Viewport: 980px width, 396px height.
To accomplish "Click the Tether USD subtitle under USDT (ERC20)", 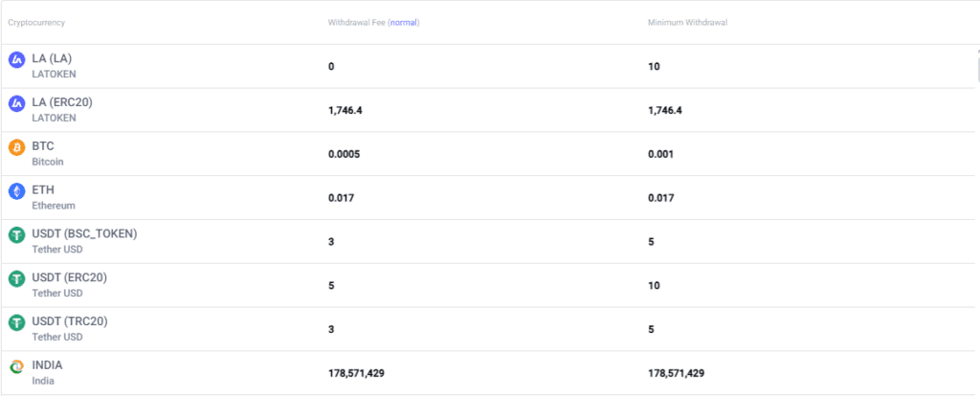I will [x=56, y=293].
